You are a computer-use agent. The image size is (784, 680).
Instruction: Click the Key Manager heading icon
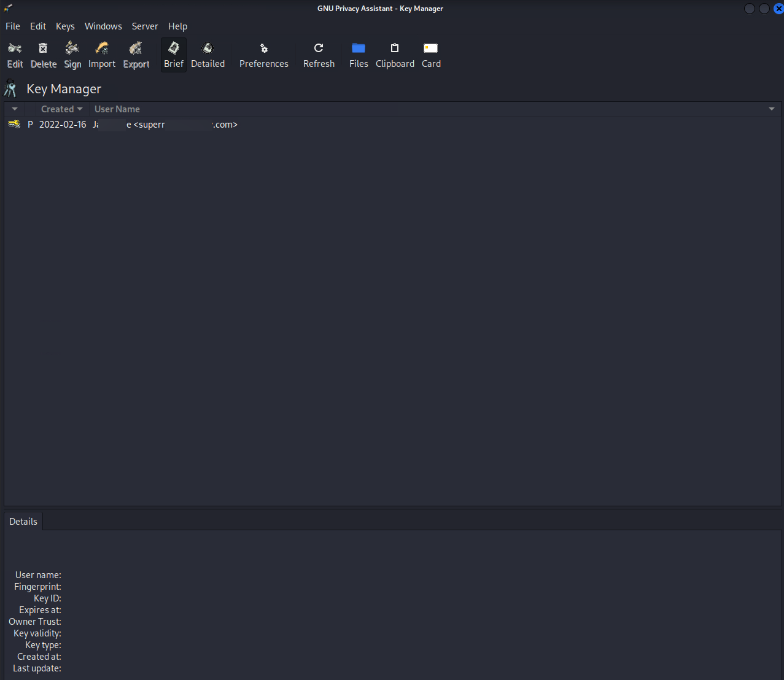pyautogui.click(x=10, y=88)
